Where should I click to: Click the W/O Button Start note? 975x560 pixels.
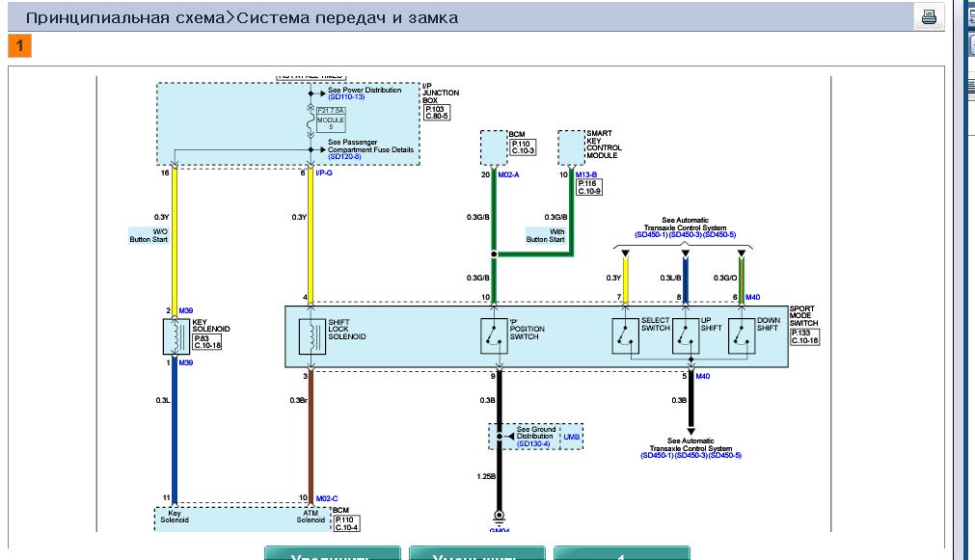coord(149,235)
